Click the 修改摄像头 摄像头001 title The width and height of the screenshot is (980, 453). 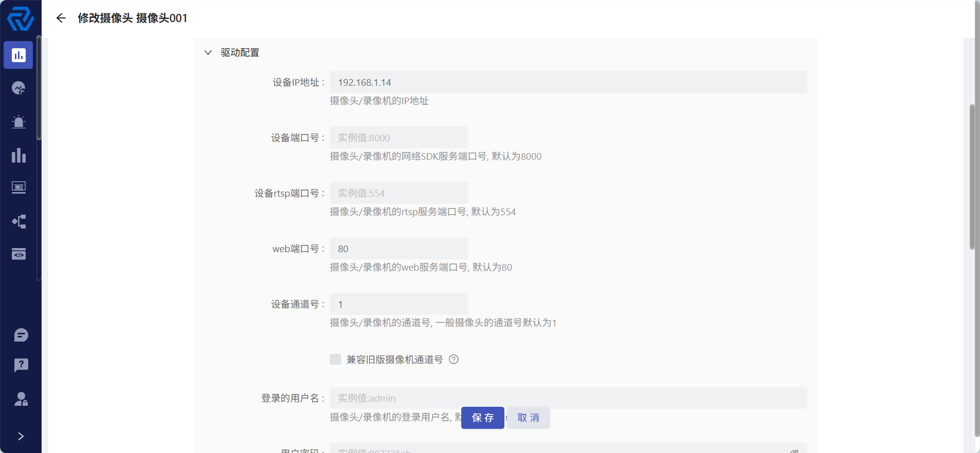click(x=133, y=18)
